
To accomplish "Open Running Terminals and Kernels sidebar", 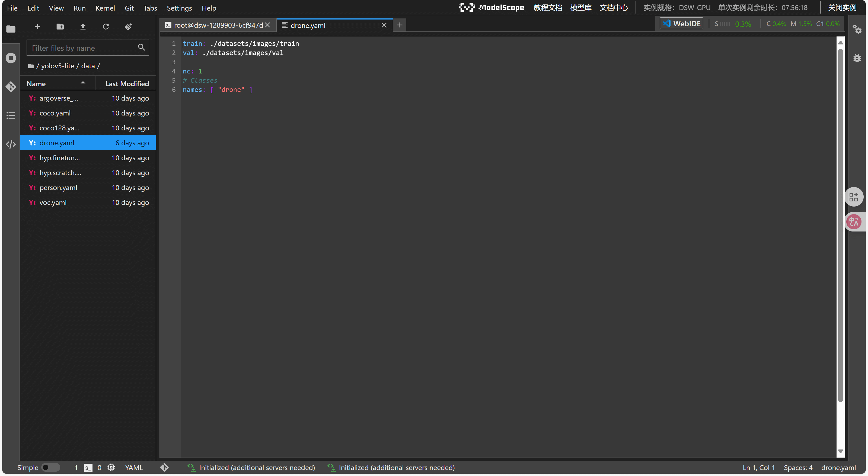I will click(11, 58).
